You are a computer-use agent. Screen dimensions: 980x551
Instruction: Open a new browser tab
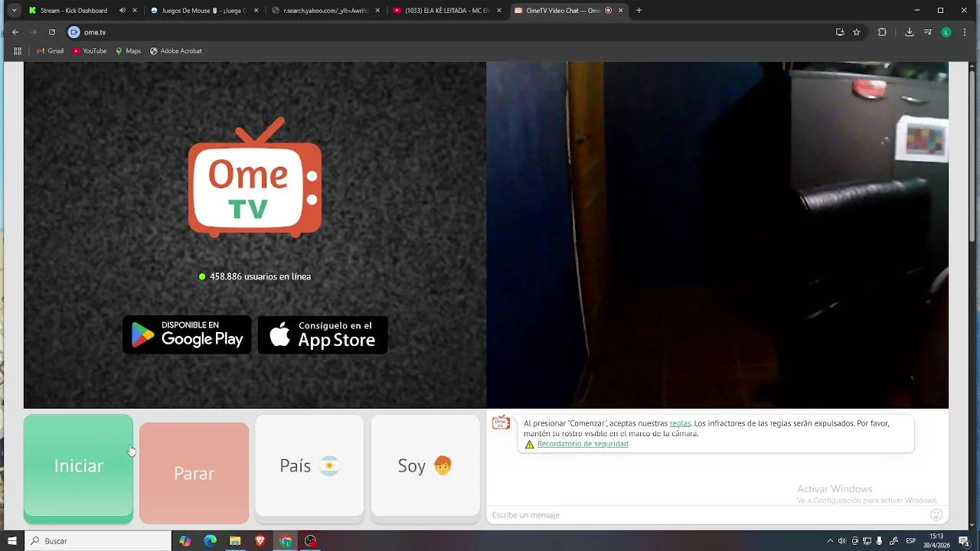coord(639,11)
